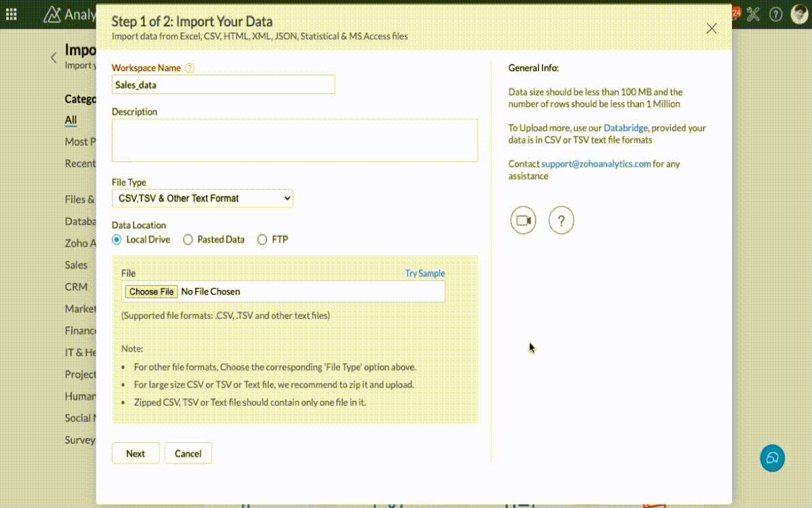This screenshot has height=508, width=812.
Task: Click the Workspace Name help icon
Action: [x=190, y=68]
